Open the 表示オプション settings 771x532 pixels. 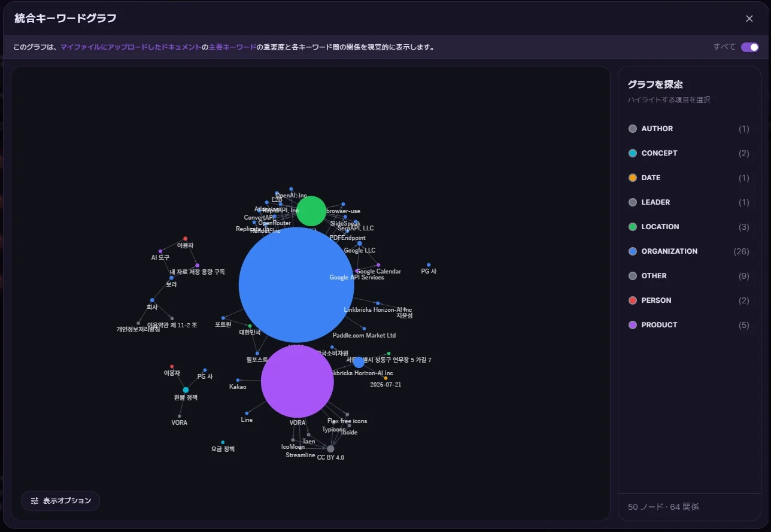(x=60, y=501)
